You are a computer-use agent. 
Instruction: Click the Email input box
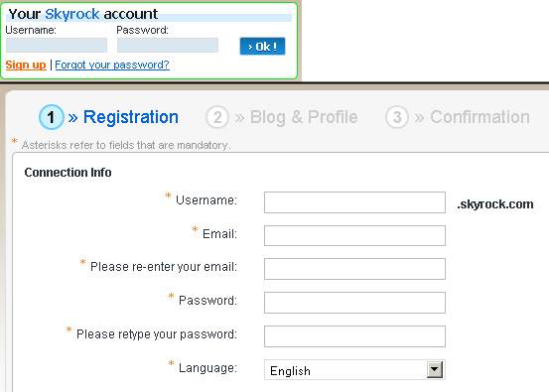[x=354, y=235]
